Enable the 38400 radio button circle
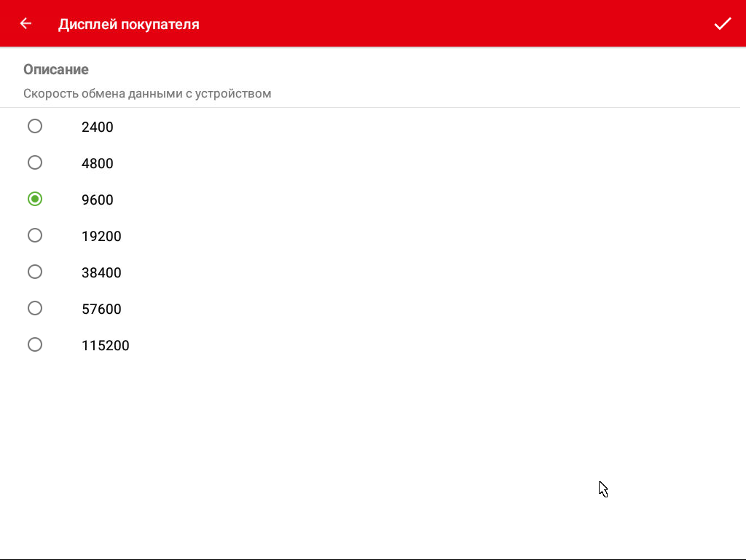This screenshot has width=746, height=560. [x=35, y=272]
